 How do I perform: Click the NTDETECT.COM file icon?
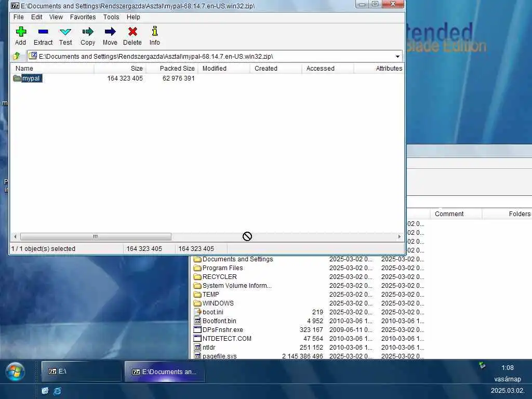[x=197, y=339]
